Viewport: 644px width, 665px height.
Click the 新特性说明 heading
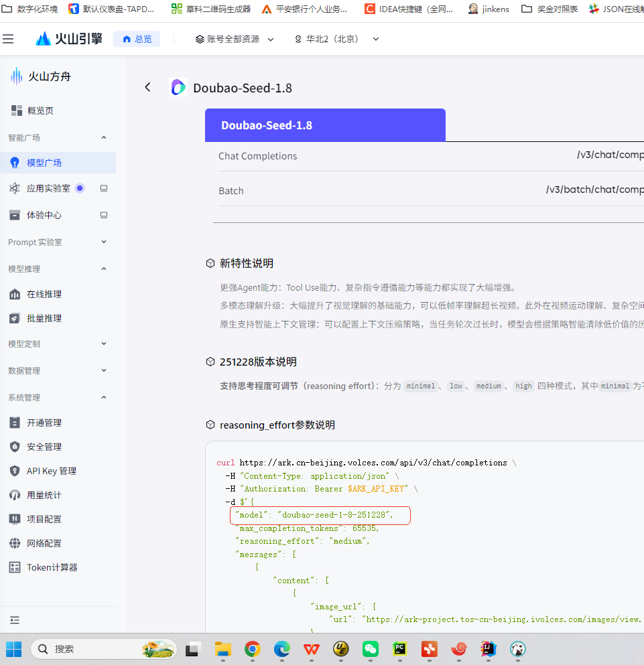tap(246, 263)
